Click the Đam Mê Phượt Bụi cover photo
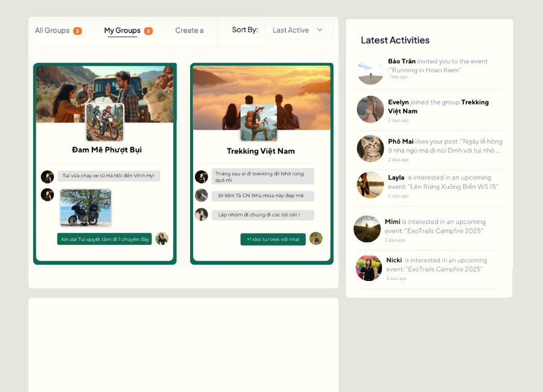 pos(104,93)
